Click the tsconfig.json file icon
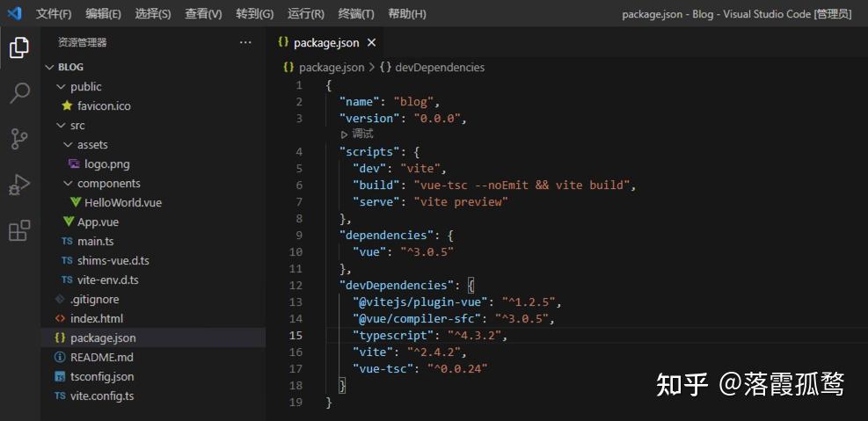Viewport: 868px width, 421px height. (61, 377)
